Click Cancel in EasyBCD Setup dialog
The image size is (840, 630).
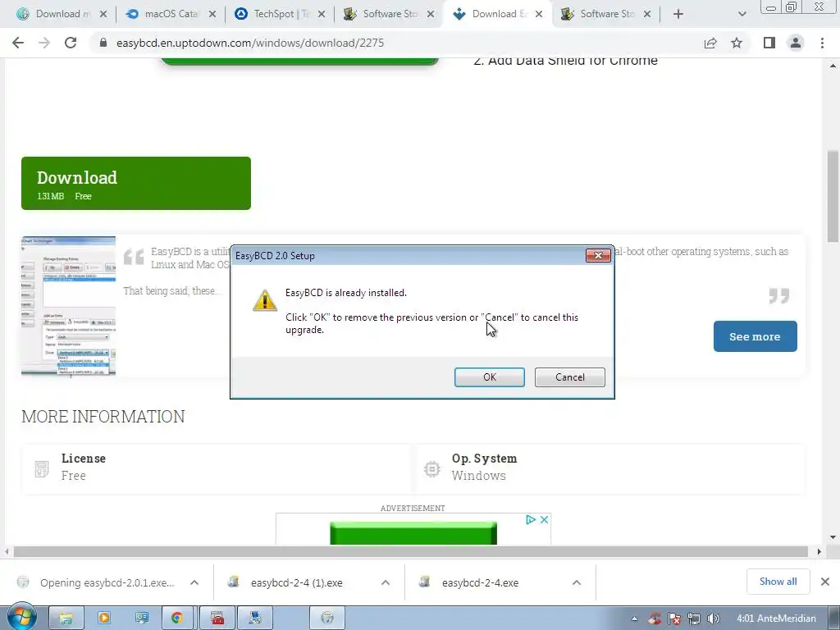(569, 377)
